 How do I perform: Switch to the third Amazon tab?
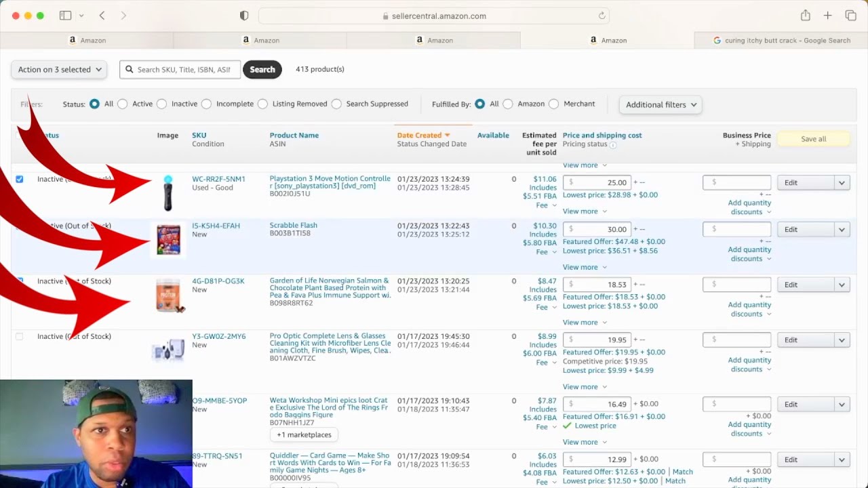(x=434, y=40)
